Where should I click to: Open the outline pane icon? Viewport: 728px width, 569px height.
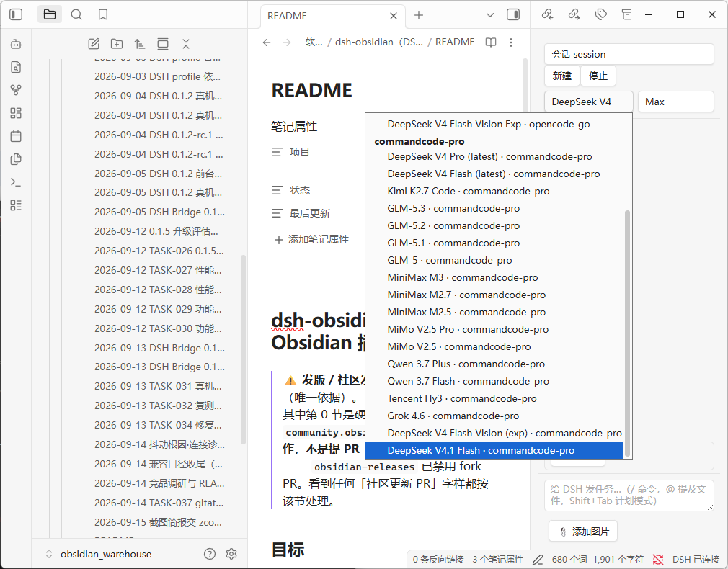click(627, 15)
